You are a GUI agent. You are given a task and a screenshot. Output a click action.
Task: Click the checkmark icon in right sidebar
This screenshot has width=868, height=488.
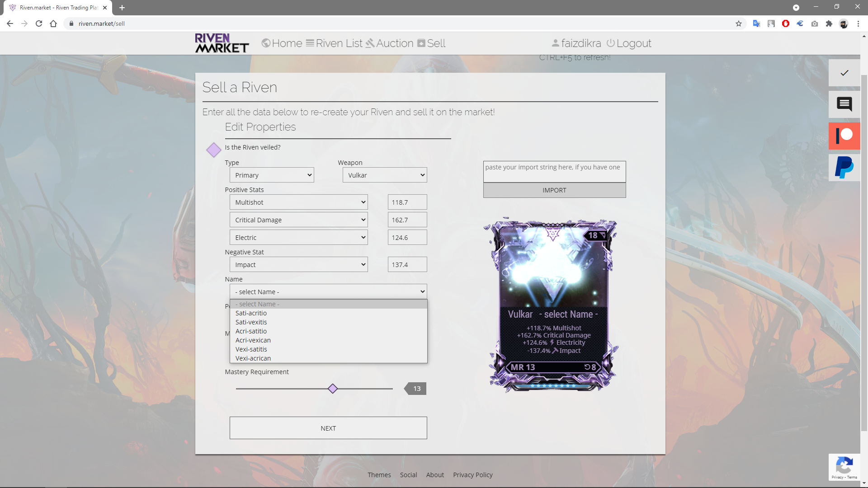click(x=844, y=73)
